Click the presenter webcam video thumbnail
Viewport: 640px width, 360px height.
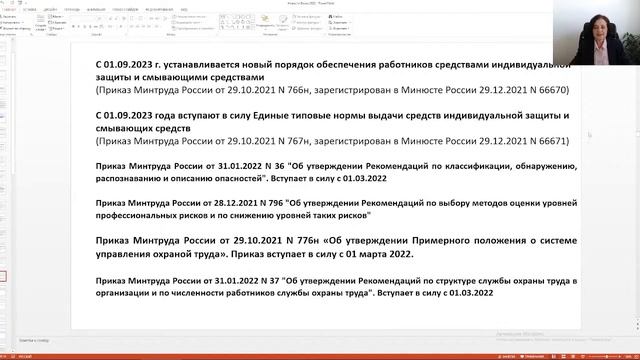pyautogui.click(x=596, y=32)
